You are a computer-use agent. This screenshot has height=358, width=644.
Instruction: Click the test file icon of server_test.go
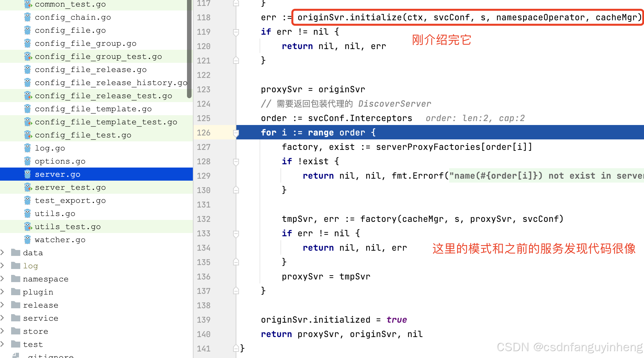tap(28, 187)
